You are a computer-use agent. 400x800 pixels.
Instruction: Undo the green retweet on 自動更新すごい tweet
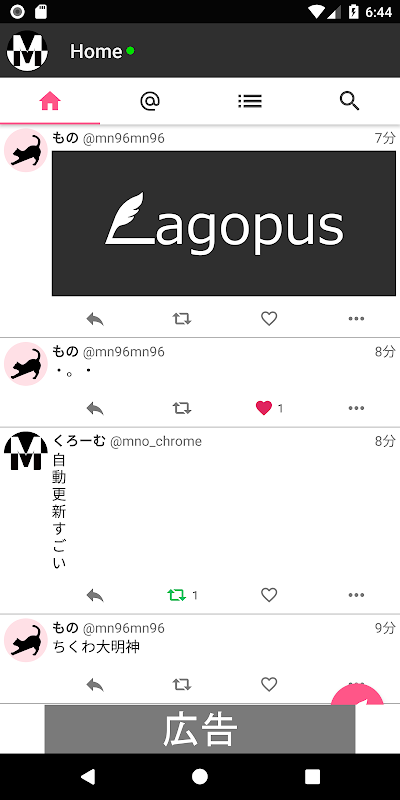(x=177, y=595)
